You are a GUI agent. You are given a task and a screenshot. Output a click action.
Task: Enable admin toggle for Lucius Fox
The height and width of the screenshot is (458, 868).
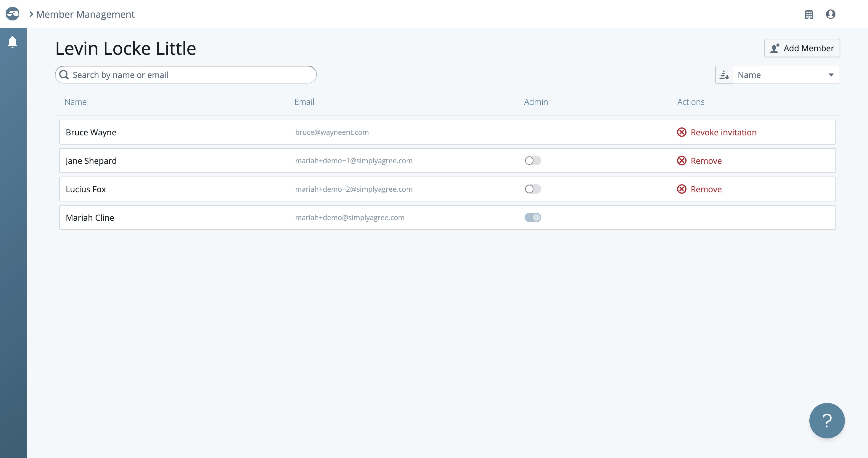(532, 189)
